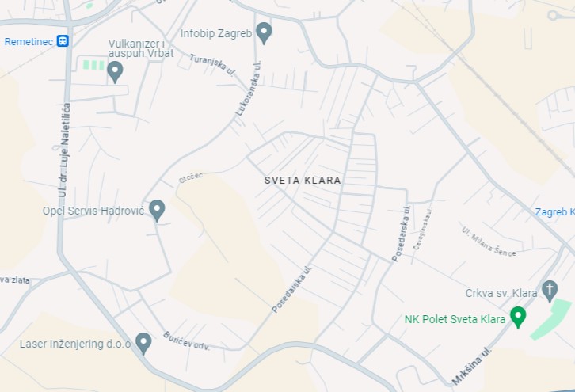575x392 pixels.
Task: Click the Infobip Zagreb map pin
Action: 264,33
